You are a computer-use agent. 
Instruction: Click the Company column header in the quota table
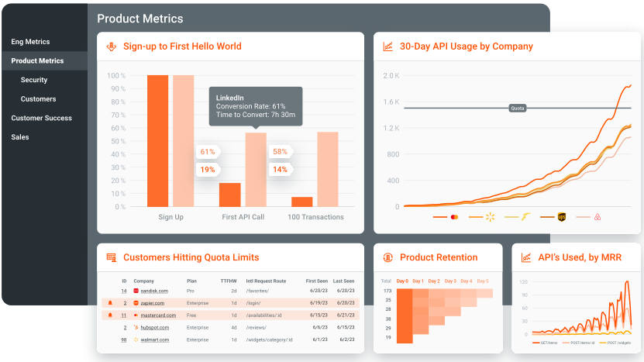(x=143, y=281)
